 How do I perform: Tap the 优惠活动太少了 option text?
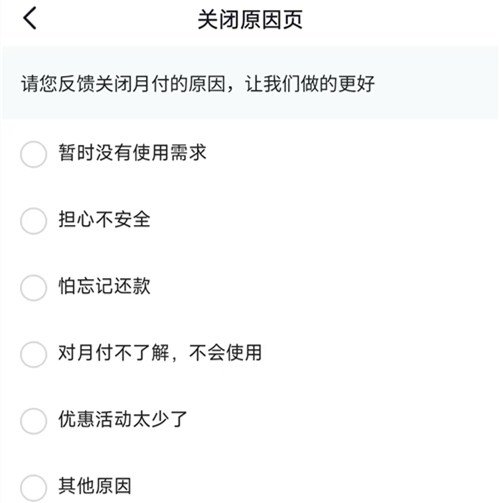coord(123,419)
